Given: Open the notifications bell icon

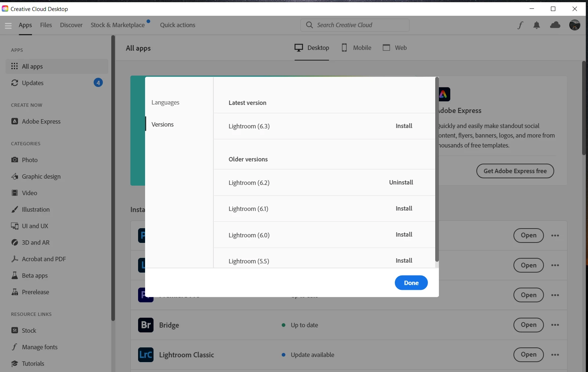Looking at the screenshot, I should pos(537,25).
